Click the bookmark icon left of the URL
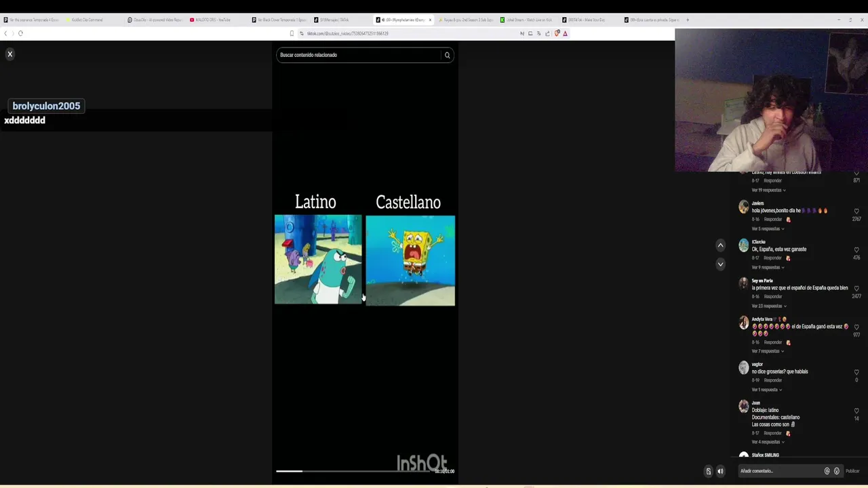 tap(292, 33)
